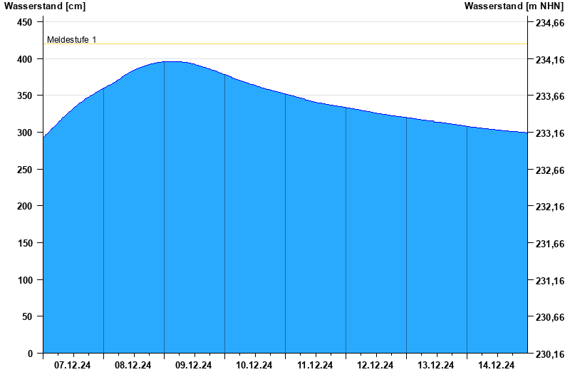Click the 150 tick on left axis
The width and height of the screenshot is (570, 392).
[25, 243]
